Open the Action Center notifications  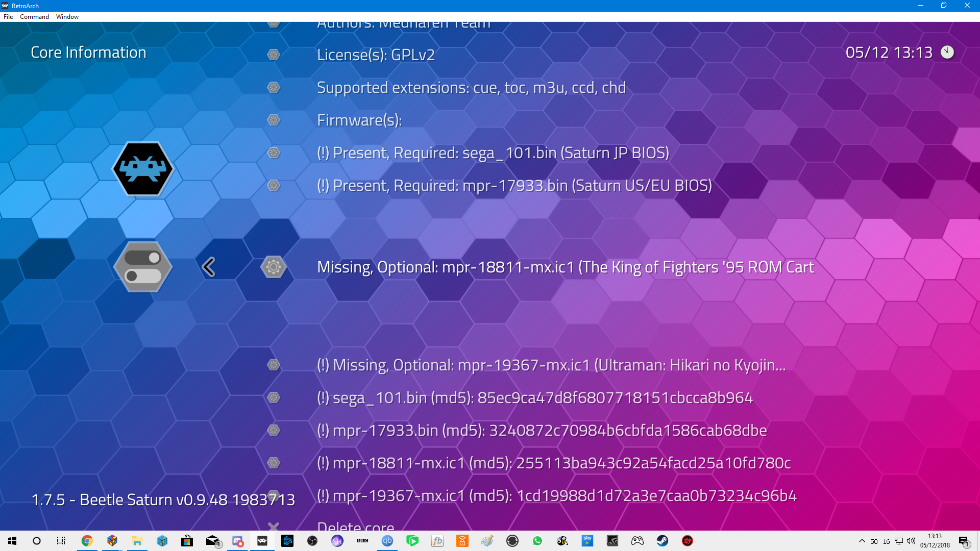click(x=964, y=541)
